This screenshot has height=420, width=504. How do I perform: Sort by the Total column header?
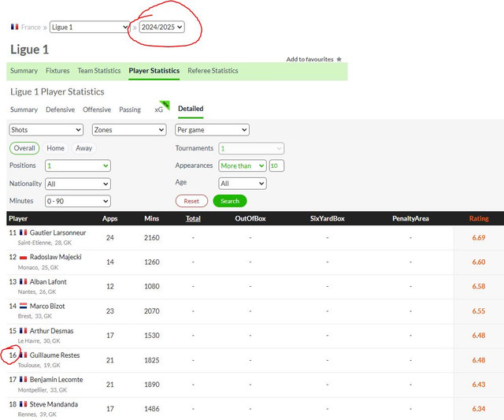(x=193, y=219)
